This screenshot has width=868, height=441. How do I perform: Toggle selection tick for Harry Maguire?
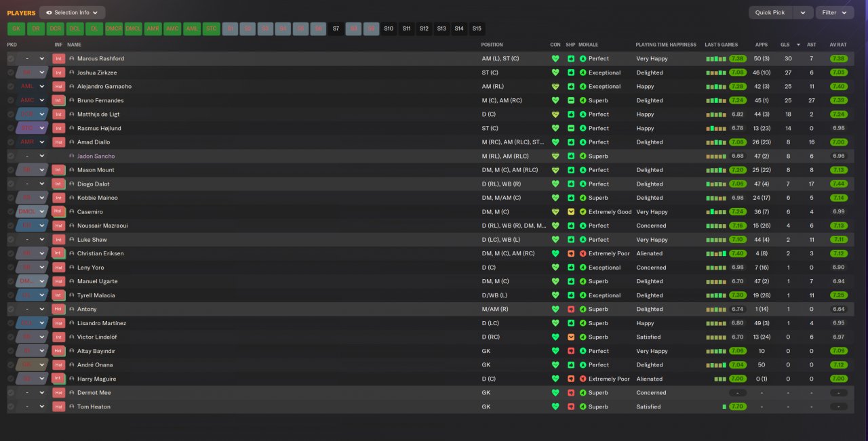tap(11, 379)
